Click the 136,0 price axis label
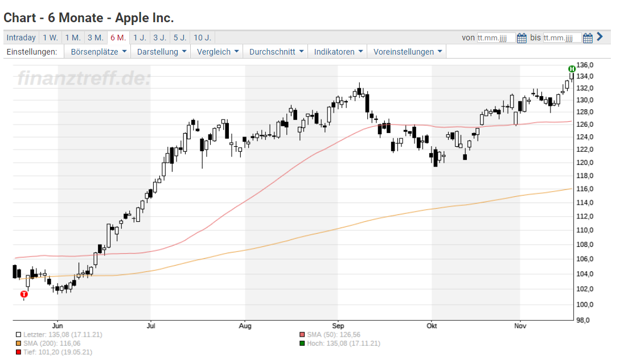Screen dimensions: 620x364 point(585,65)
